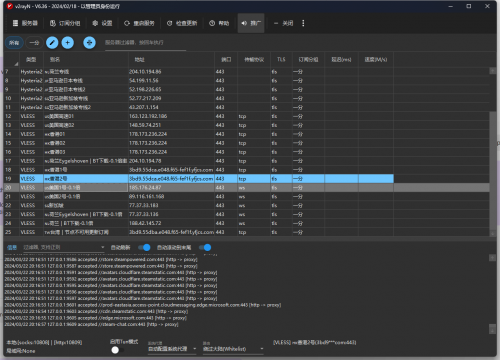500x360 pixels.
Task: Click the pencil edit-group round button
Action: click(x=52, y=43)
